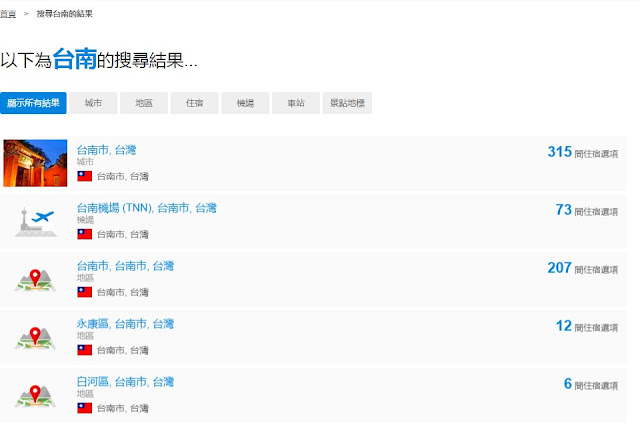
Task: Switch to the 地區 filter tab
Action: [x=144, y=103]
